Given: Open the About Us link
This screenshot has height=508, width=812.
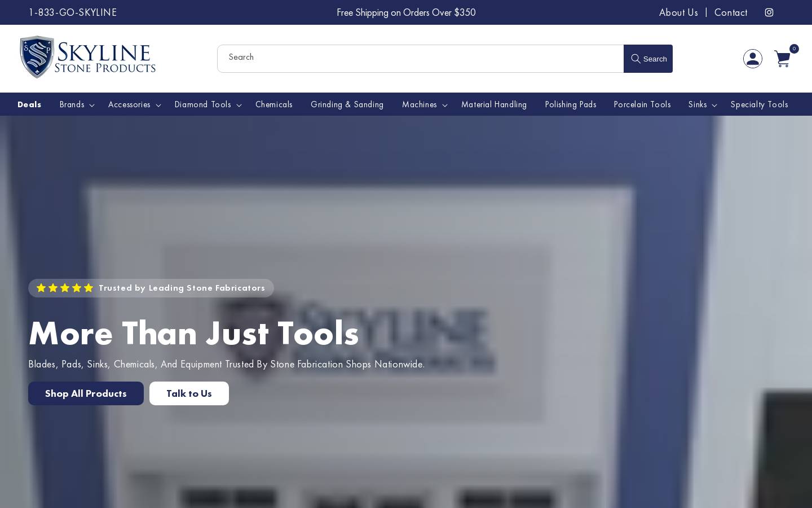Looking at the screenshot, I should click(x=678, y=12).
